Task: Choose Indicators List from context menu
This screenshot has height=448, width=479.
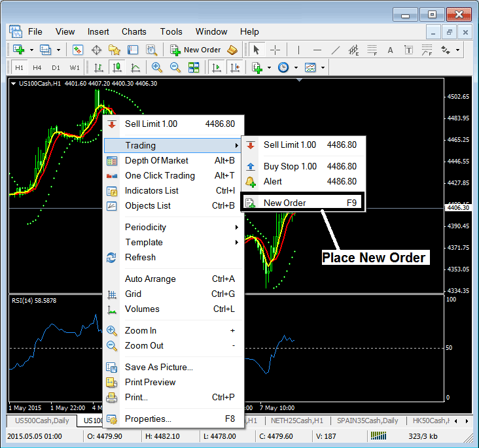Action: (x=173, y=190)
